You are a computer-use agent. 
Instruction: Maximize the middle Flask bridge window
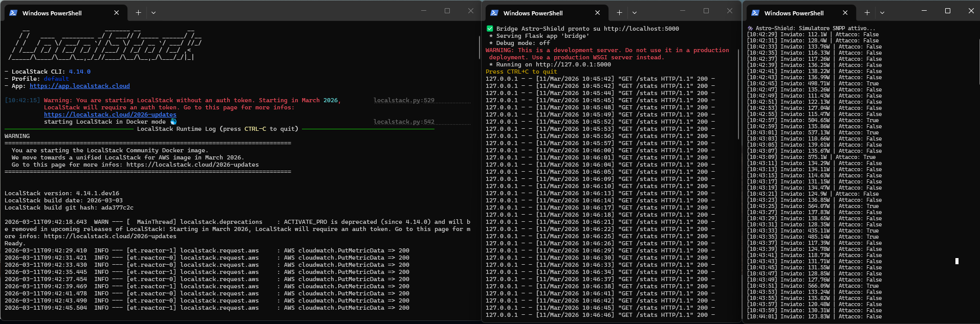pyautogui.click(x=706, y=11)
